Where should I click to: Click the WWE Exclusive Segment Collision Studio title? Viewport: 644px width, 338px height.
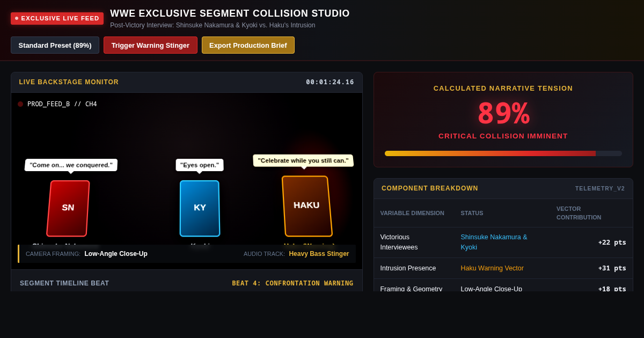230,13
